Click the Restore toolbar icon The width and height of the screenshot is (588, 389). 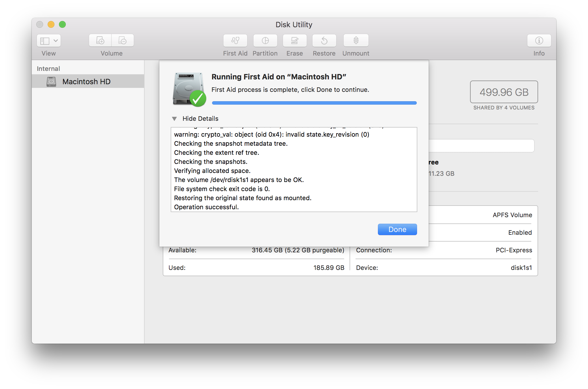click(x=324, y=41)
